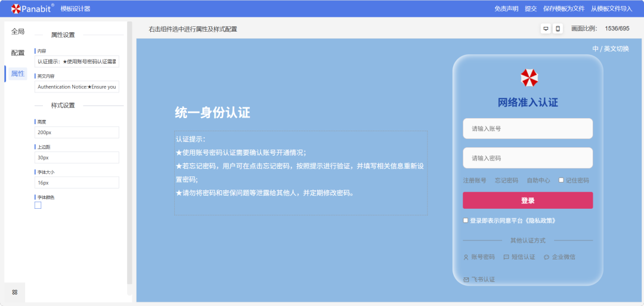Select the 认证提示 text block
Screen dimensions: 644x306
point(301,173)
